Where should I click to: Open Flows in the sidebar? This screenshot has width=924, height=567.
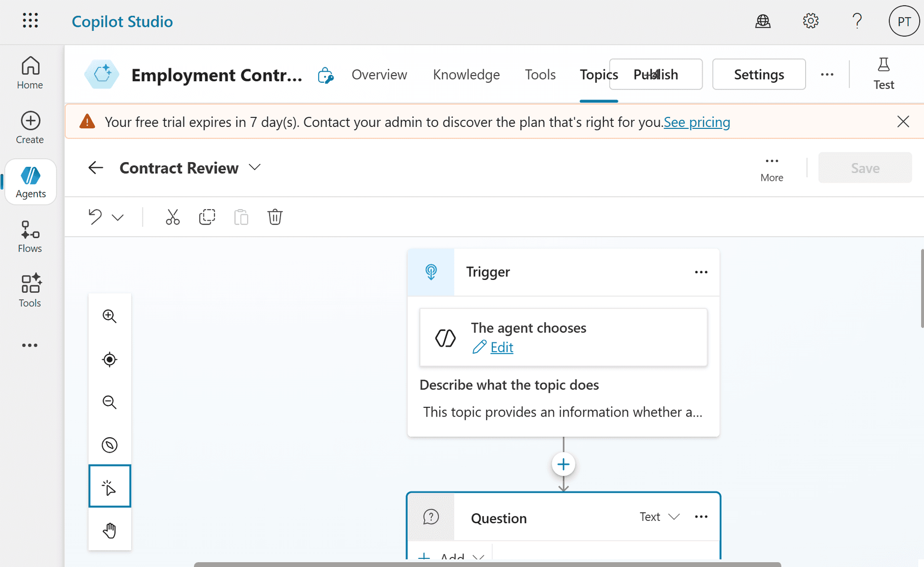click(30, 237)
